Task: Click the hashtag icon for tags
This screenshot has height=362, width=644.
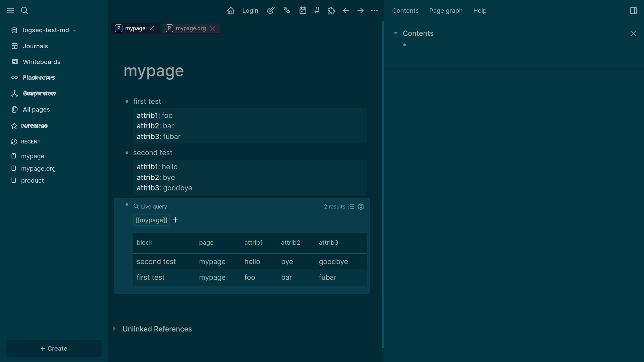Action: [x=317, y=10]
